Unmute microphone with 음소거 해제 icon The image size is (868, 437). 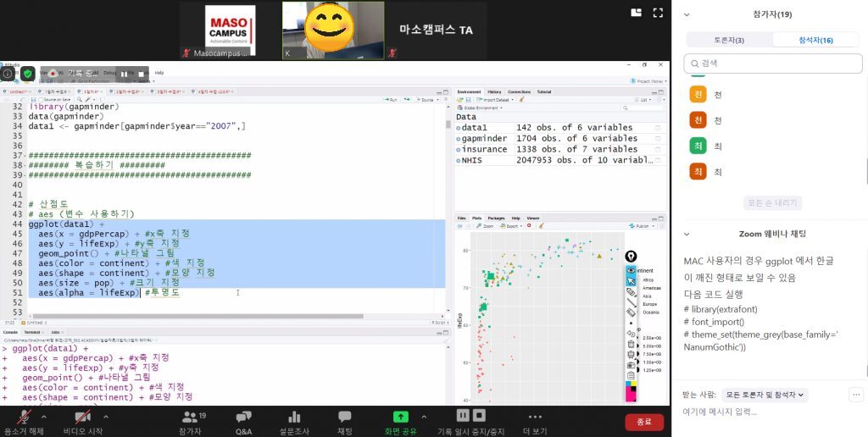pyautogui.click(x=24, y=418)
